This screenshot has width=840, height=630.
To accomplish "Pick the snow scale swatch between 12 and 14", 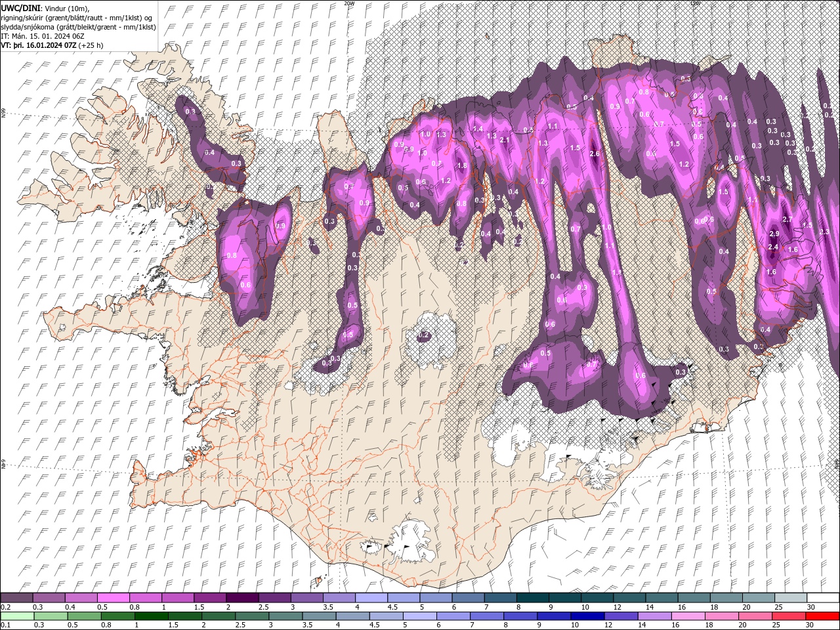I will [x=629, y=598].
